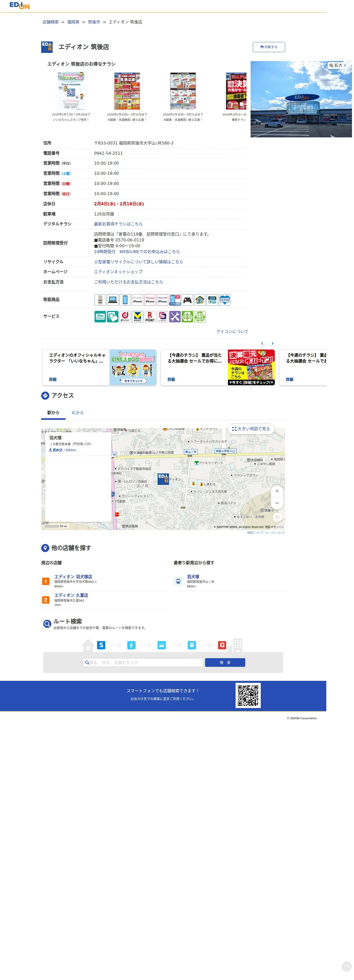Enlarge the store photo with 拡大
The width and height of the screenshot is (354, 980).
click(336, 65)
